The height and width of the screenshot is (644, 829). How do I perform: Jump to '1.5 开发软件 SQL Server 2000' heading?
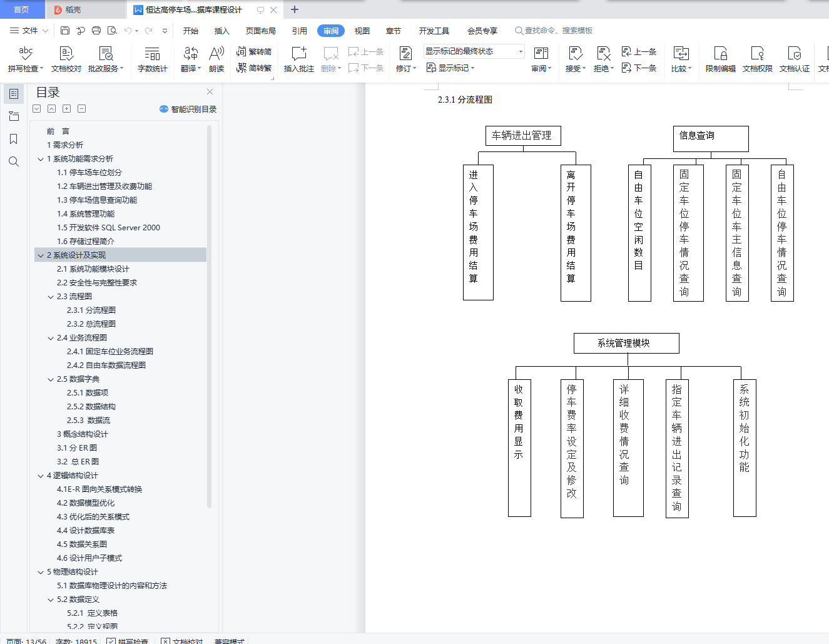(108, 228)
